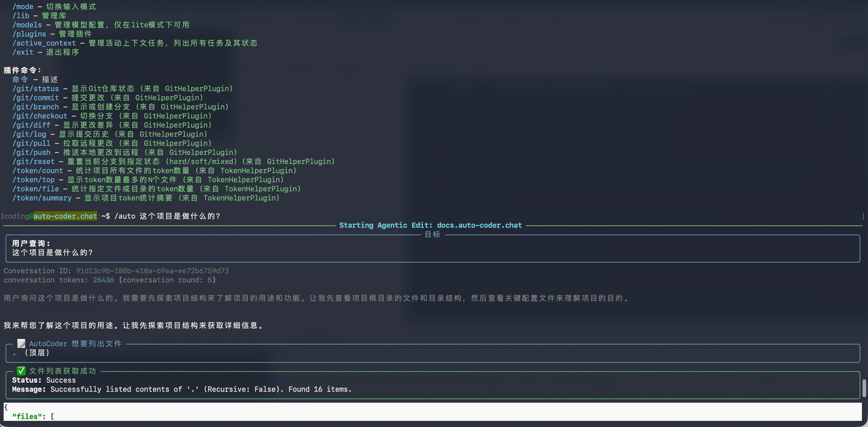Click the files JSON key at bottom
The width and height of the screenshot is (868, 427).
coord(27,416)
